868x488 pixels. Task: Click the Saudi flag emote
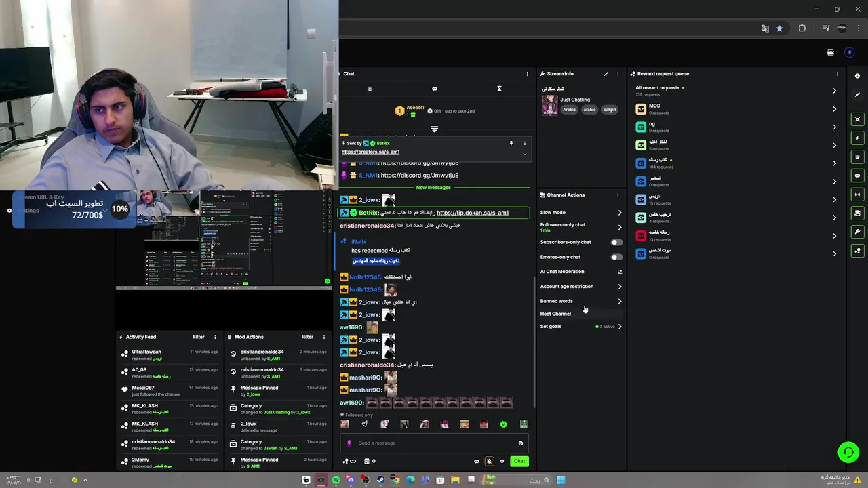tap(524, 424)
